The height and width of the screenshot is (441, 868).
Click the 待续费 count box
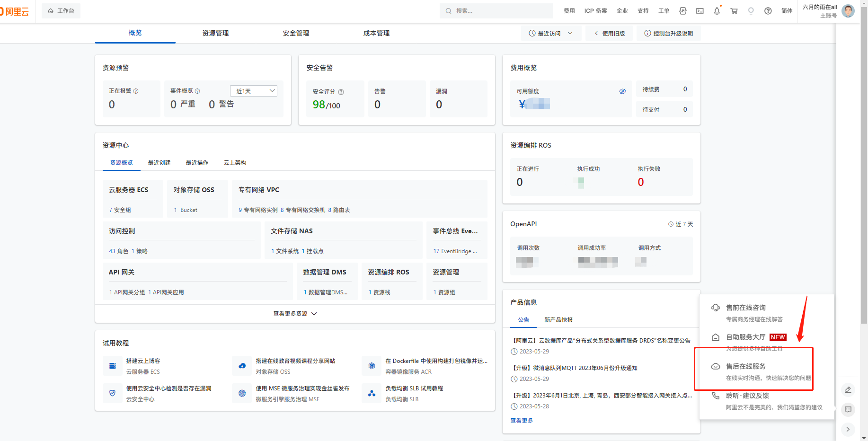pos(664,89)
